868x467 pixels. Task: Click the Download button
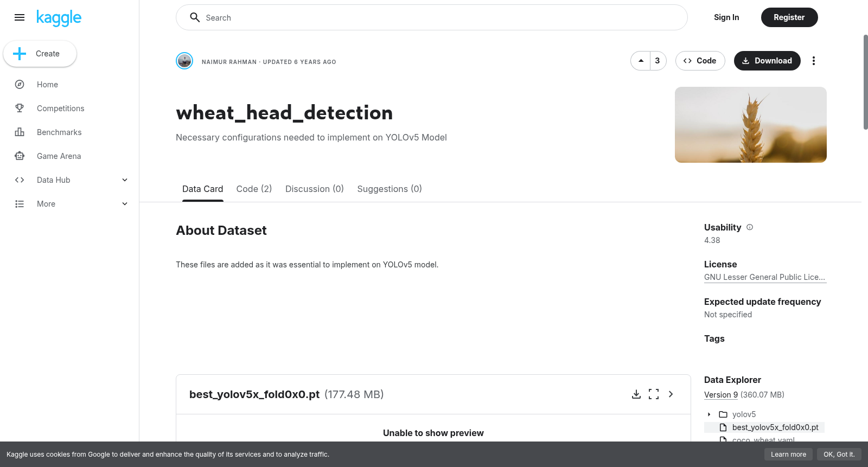coord(767,61)
